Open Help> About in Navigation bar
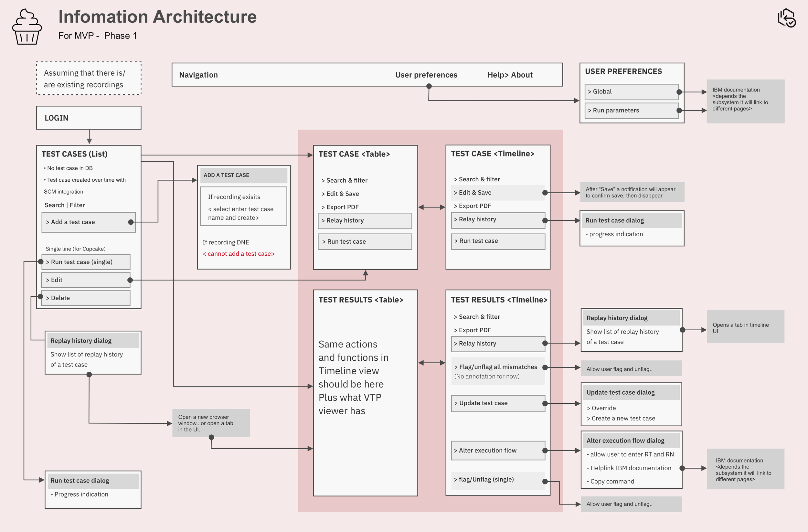 click(510, 75)
